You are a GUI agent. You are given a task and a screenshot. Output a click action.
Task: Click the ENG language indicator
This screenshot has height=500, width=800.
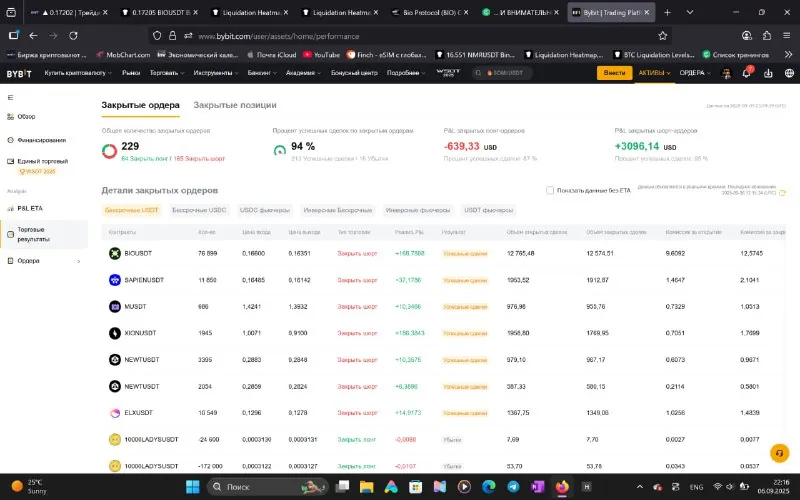click(696, 487)
